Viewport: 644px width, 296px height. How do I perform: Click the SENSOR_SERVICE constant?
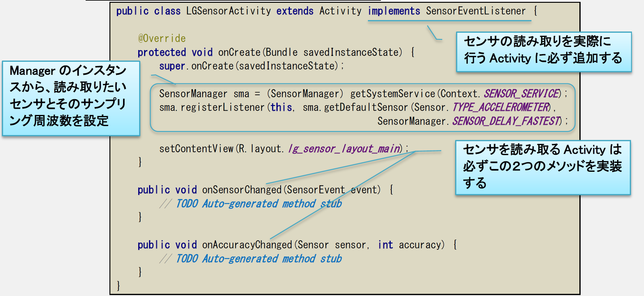[522, 93]
